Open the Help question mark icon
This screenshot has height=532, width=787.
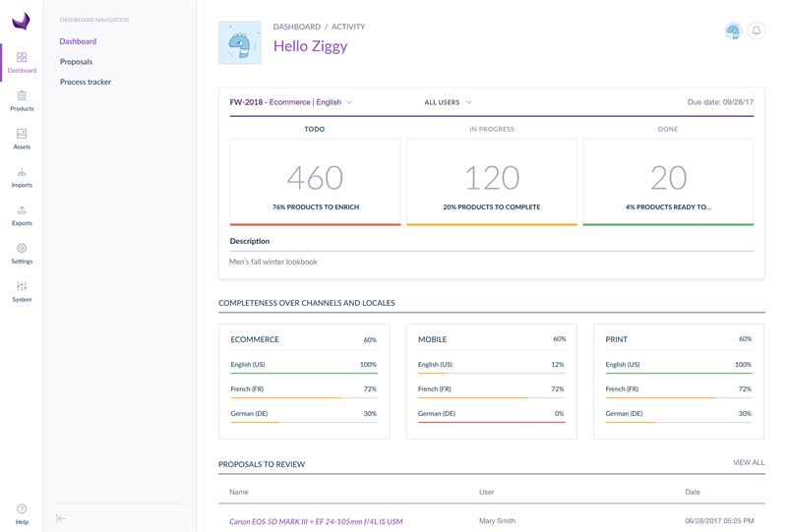pos(22,513)
